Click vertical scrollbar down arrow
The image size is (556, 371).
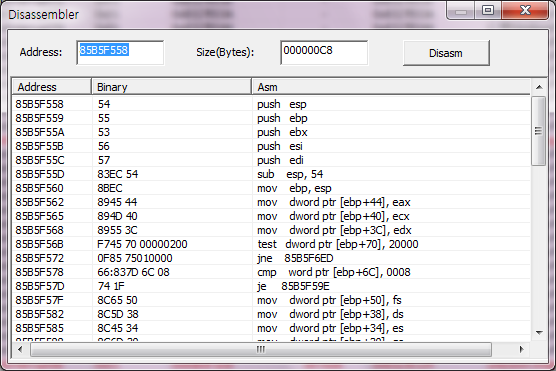point(539,333)
